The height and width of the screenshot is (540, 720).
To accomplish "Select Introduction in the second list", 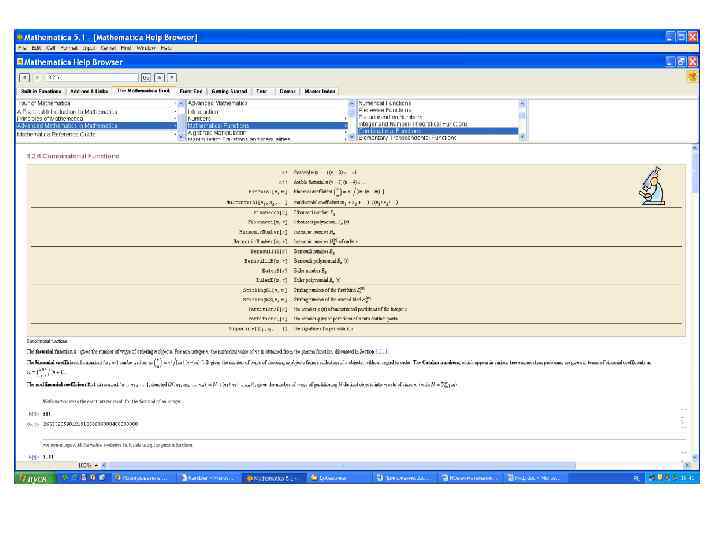I will (x=203, y=112).
